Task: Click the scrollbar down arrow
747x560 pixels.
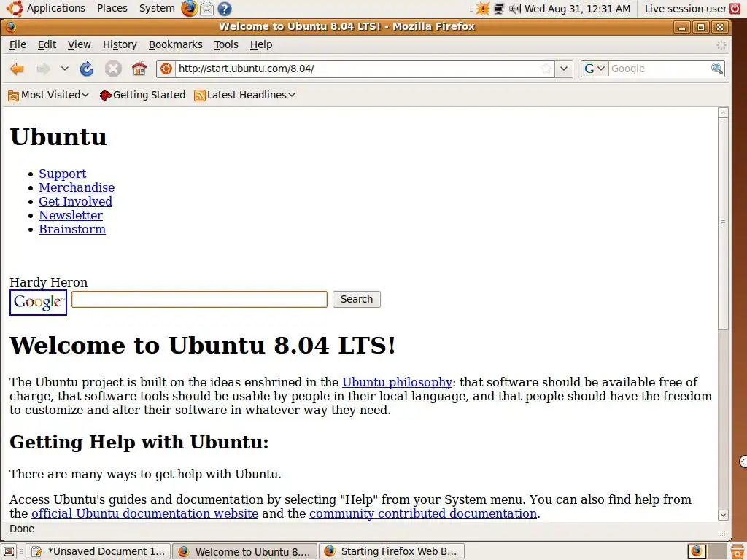Action: click(723, 515)
